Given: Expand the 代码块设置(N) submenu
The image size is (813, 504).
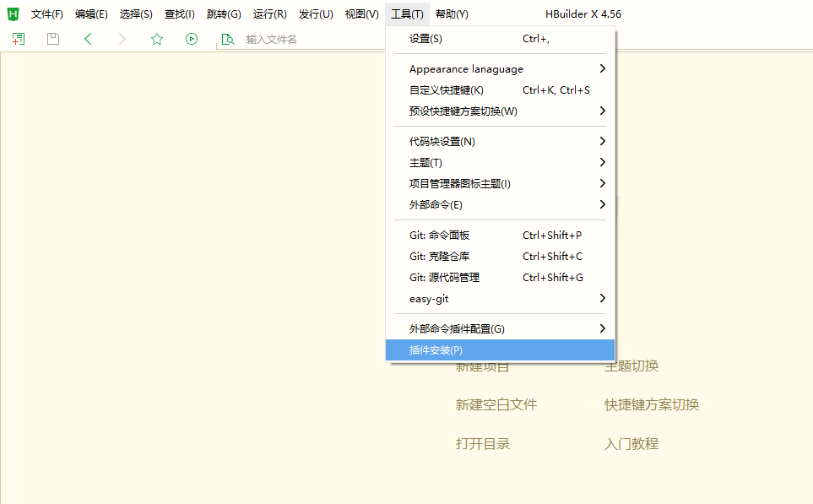Looking at the screenshot, I should coord(501,142).
